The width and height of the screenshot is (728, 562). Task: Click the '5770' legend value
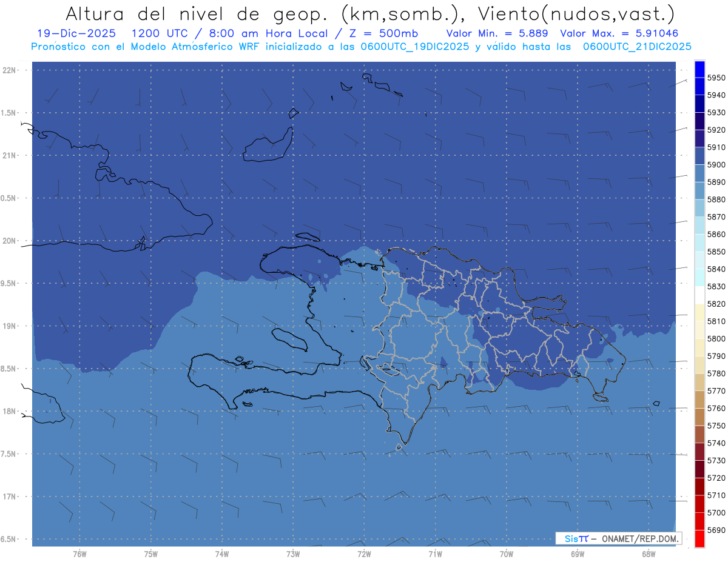716,391
